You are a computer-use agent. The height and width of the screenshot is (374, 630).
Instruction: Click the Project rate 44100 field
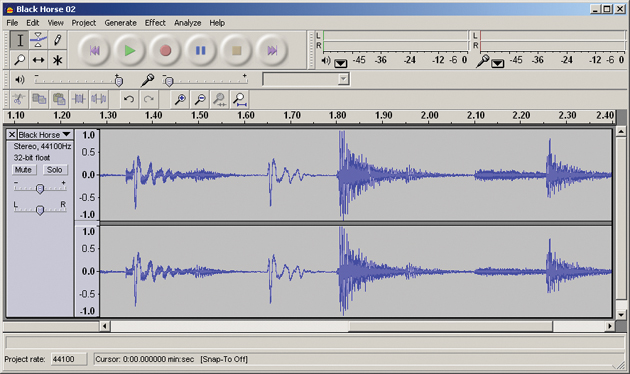click(69, 359)
